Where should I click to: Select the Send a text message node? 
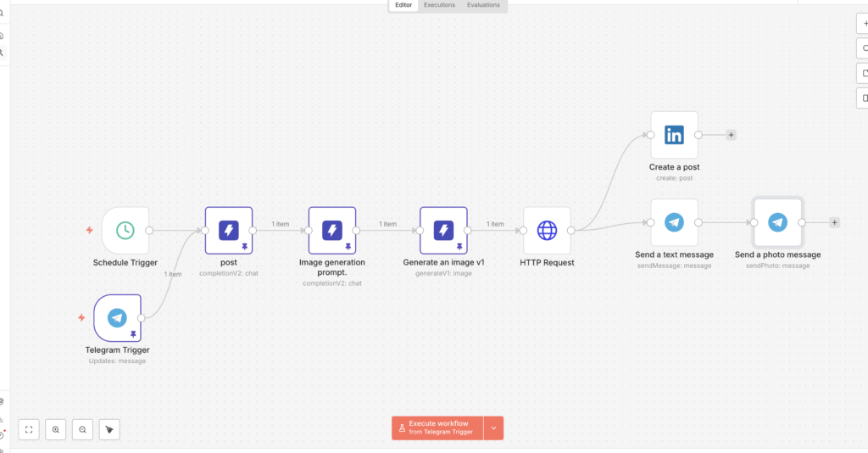(x=674, y=222)
